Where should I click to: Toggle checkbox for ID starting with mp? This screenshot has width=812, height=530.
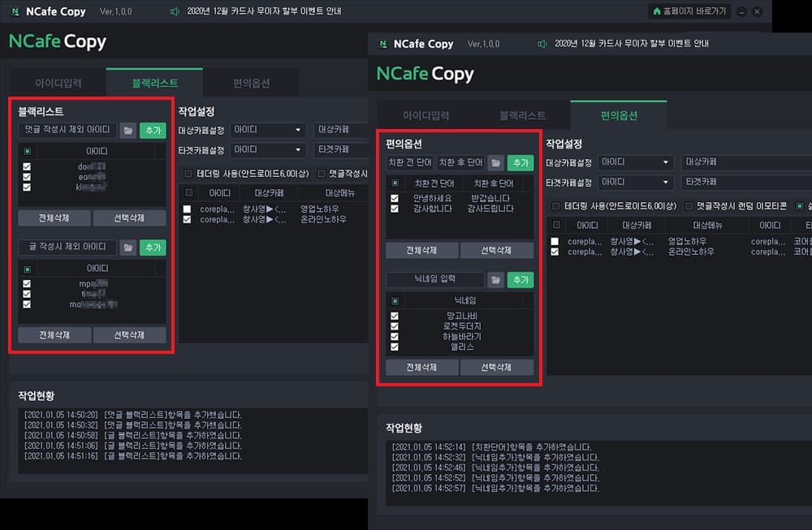click(27, 283)
